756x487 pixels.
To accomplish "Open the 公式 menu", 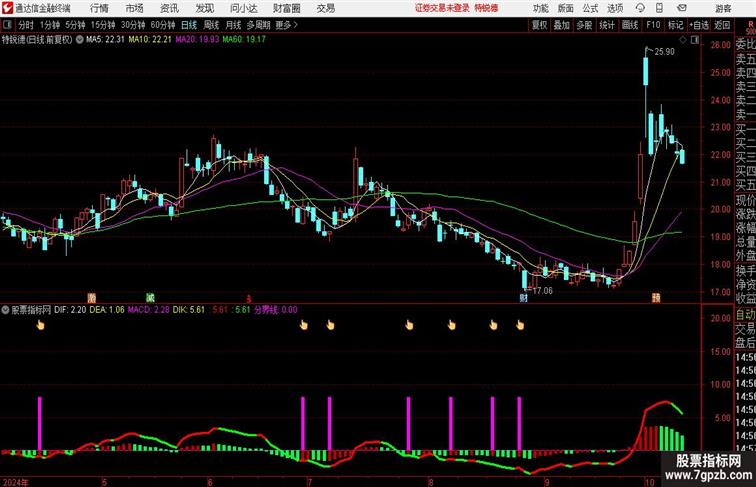I will click(x=590, y=8).
